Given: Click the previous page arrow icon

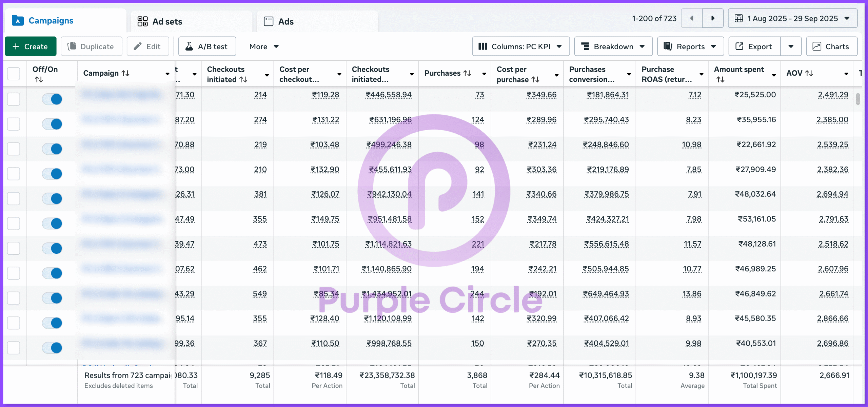Looking at the screenshot, I should (692, 18).
